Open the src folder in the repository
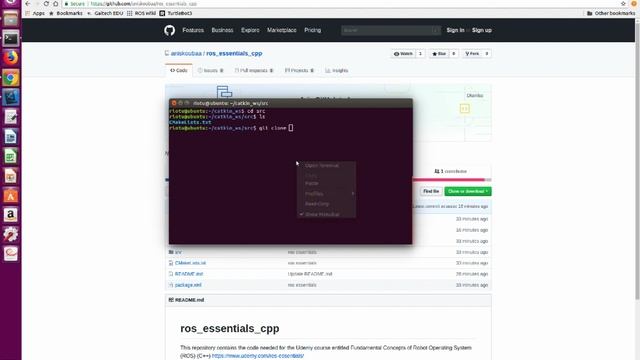This screenshot has height=360, width=640. coord(178,252)
